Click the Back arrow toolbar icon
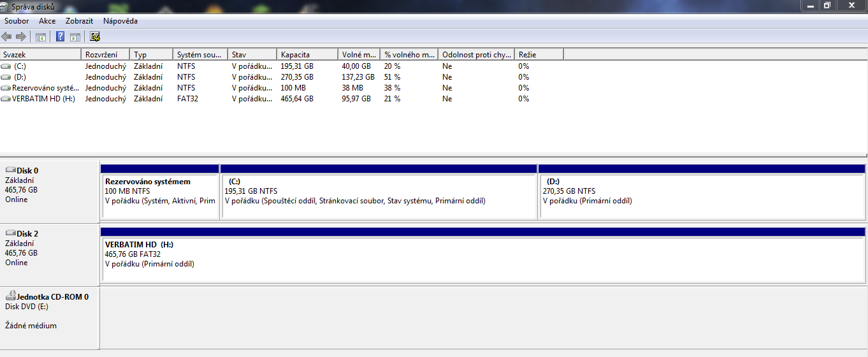Screen dimensions: 868x357 (x=7, y=37)
